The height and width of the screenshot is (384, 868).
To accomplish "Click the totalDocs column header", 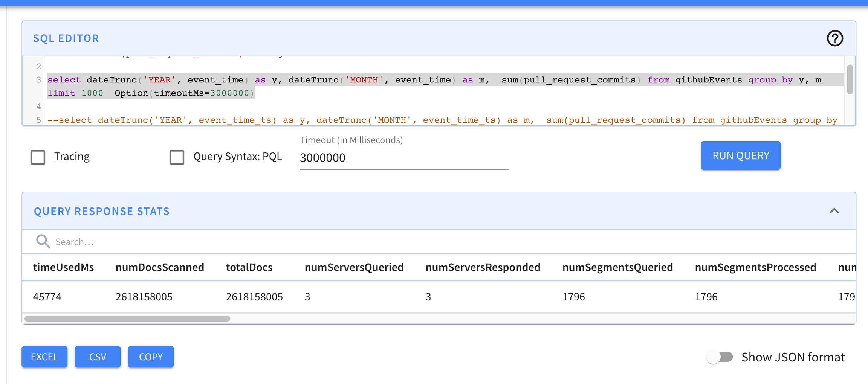I will pos(249,267).
